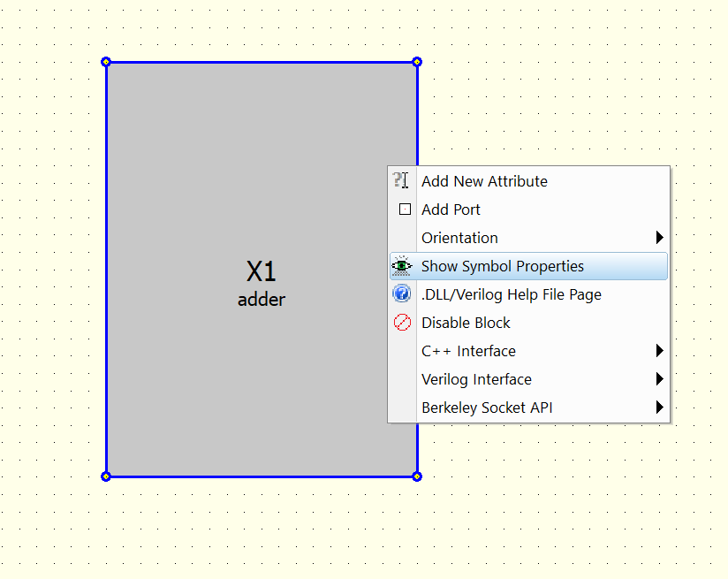Click the bottom-right corner handle of block X1
The image size is (728, 579).
pos(417,476)
